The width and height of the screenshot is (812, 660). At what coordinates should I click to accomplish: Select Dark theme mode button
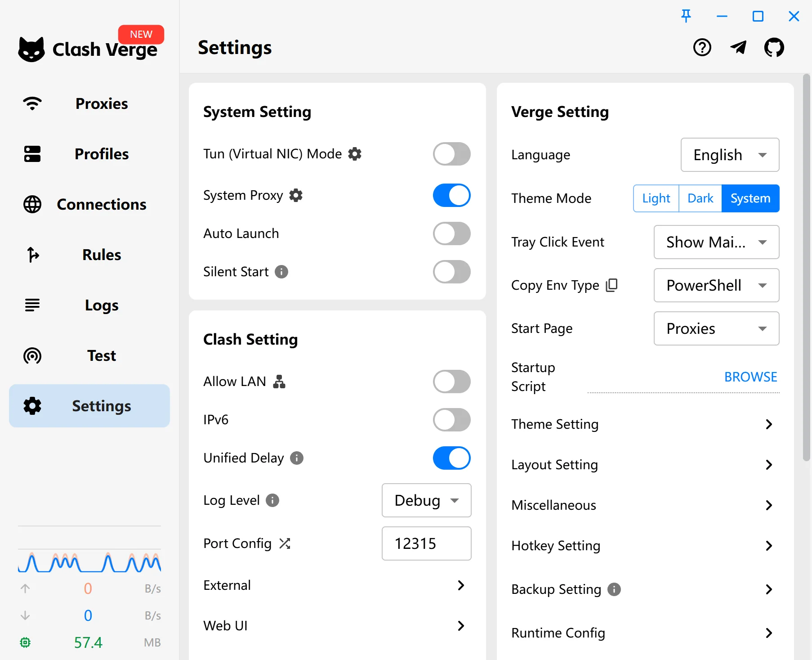(700, 198)
